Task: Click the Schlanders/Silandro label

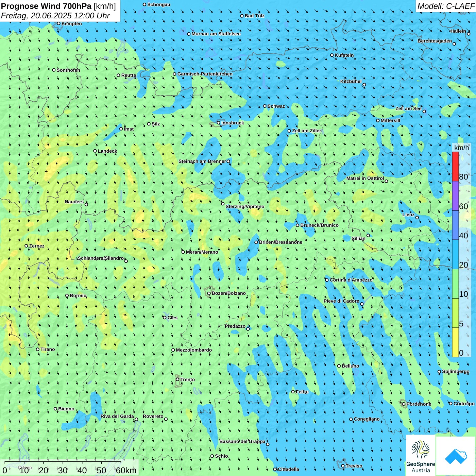Action: (x=101, y=258)
